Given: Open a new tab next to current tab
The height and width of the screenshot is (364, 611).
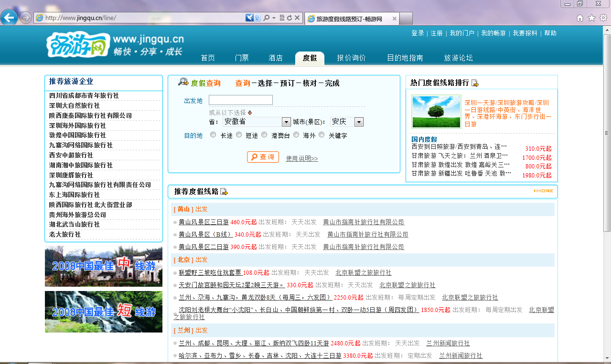Looking at the screenshot, I should pos(406,19).
